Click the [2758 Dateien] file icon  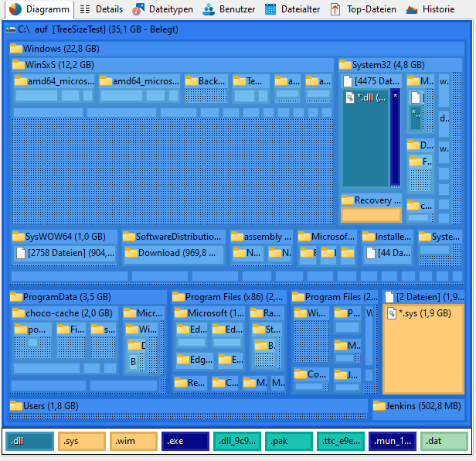(21, 253)
